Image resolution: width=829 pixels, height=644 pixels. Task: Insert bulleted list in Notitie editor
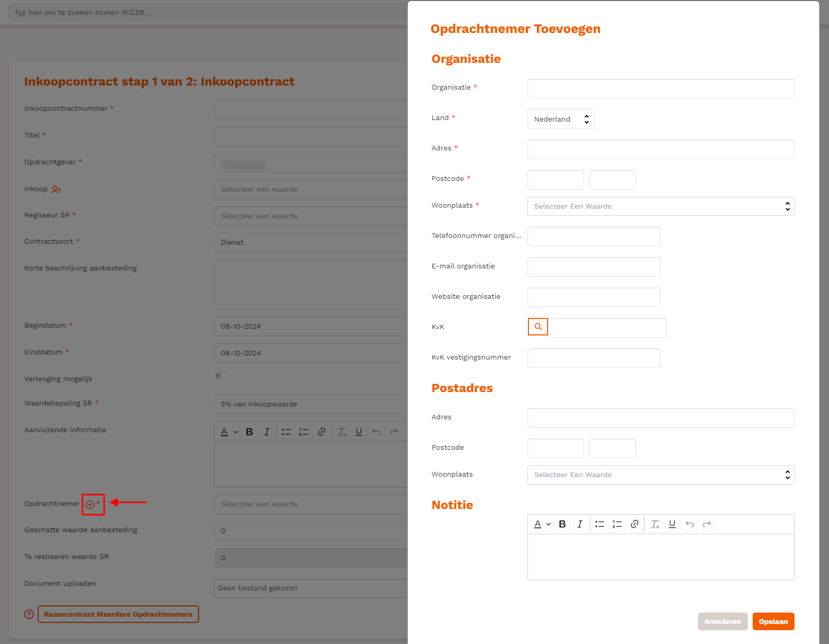tap(600, 524)
